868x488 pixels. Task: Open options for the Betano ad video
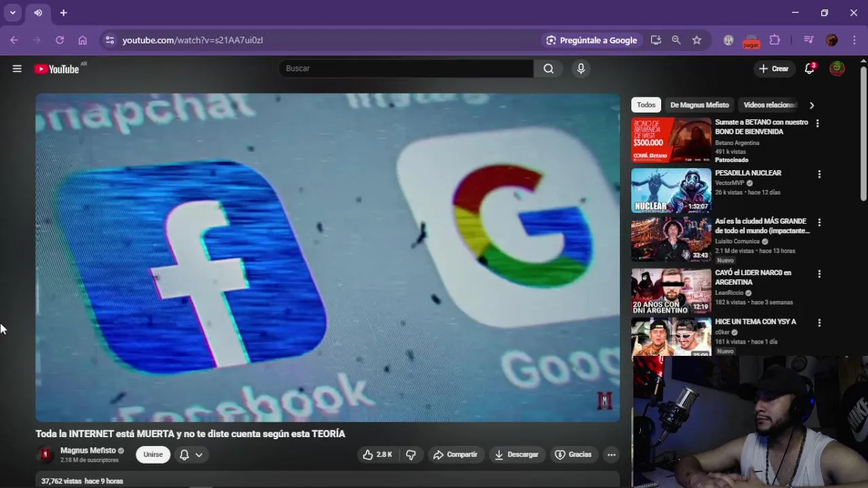[x=817, y=123]
